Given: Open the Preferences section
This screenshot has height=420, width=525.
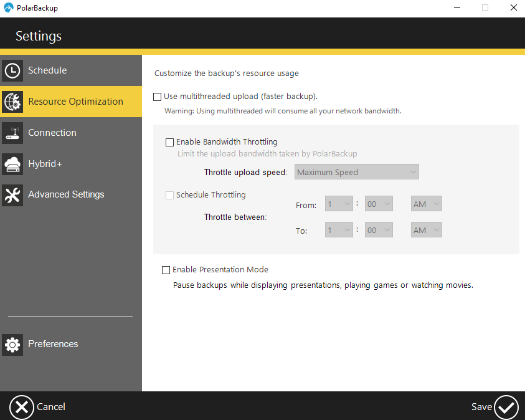Looking at the screenshot, I should tap(71, 345).
